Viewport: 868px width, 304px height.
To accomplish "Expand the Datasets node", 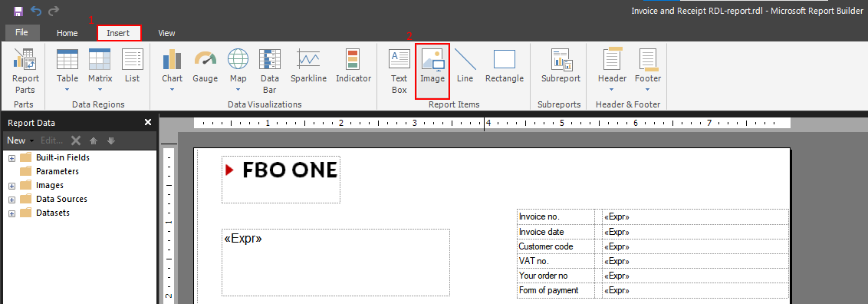I will [12, 213].
